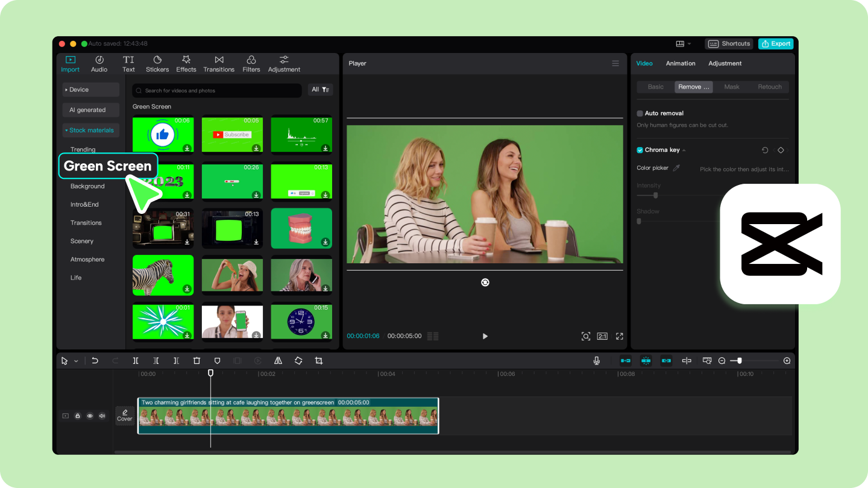The height and width of the screenshot is (488, 868).
Task: Collapse the Chroma key settings section
Action: point(683,150)
